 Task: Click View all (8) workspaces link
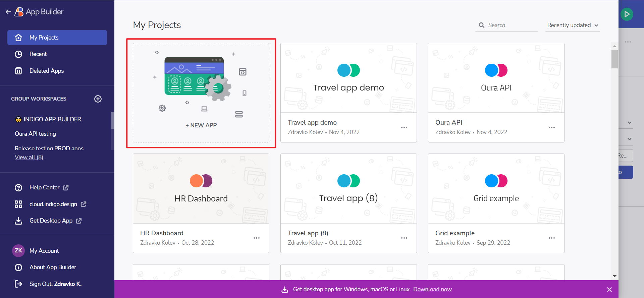[x=29, y=157]
